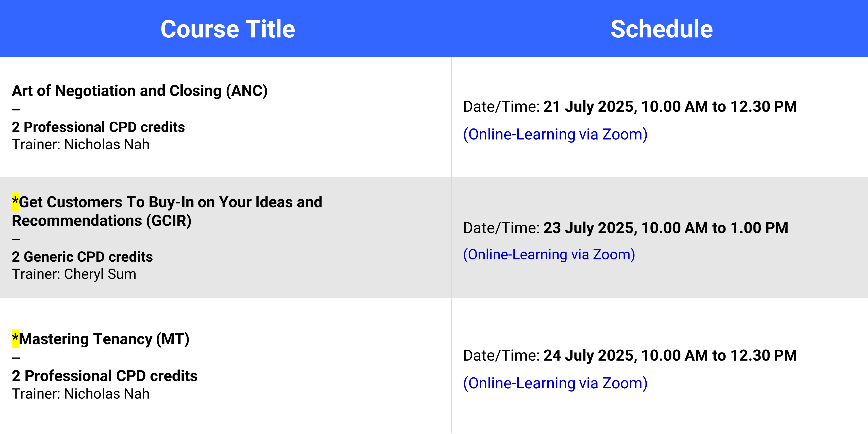Viewport: 868px width, 434px height.
Task: Open Online-Learning via Zoom link for 23 July
Action: (x=549, y=254)
